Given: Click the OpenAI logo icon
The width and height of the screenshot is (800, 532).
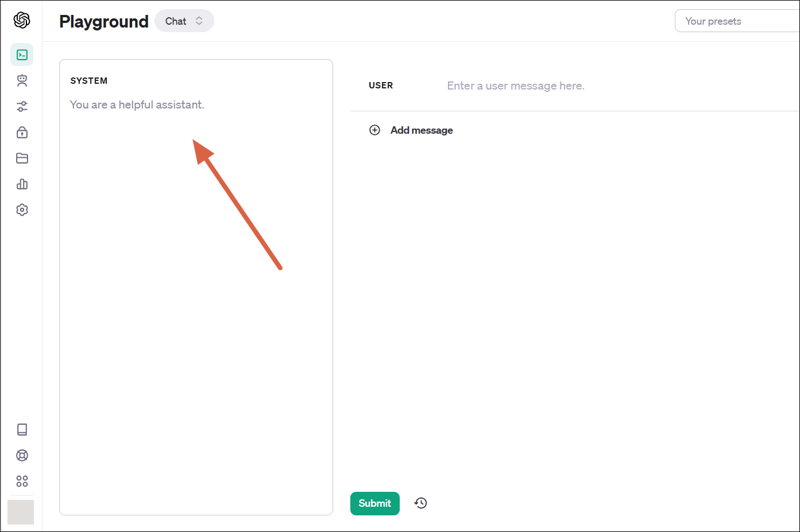Looking at the screenshot, I should click(22, 21).
